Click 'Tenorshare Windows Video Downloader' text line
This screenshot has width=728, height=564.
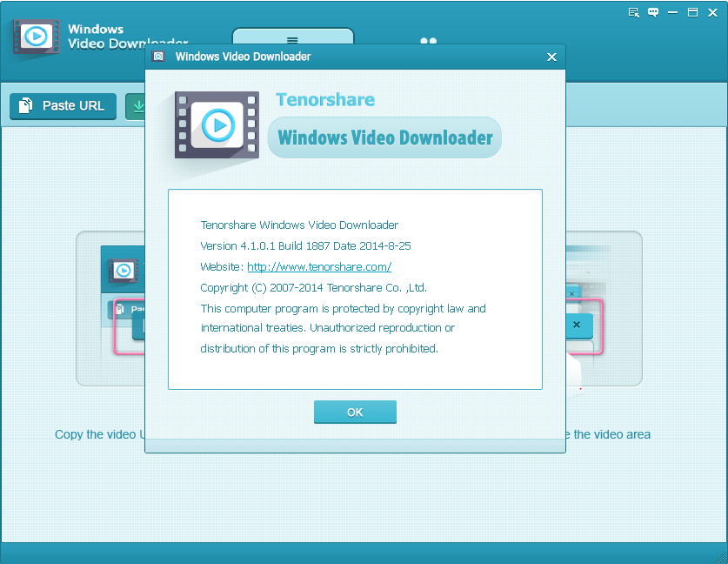coord(299,225)
